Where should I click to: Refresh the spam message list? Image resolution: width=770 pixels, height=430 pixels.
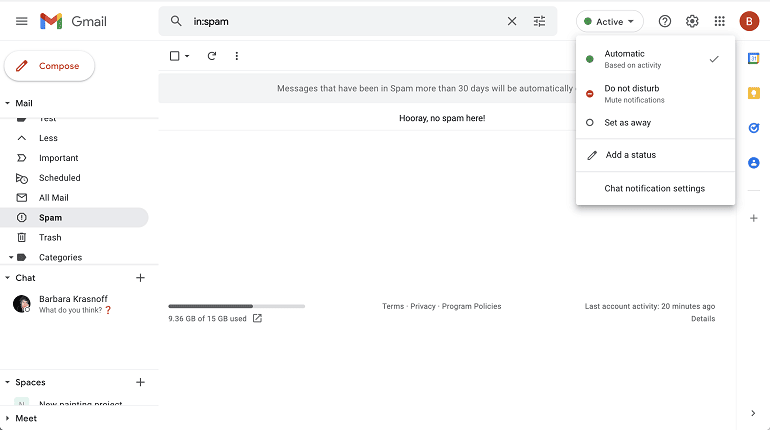coord(212,56)
